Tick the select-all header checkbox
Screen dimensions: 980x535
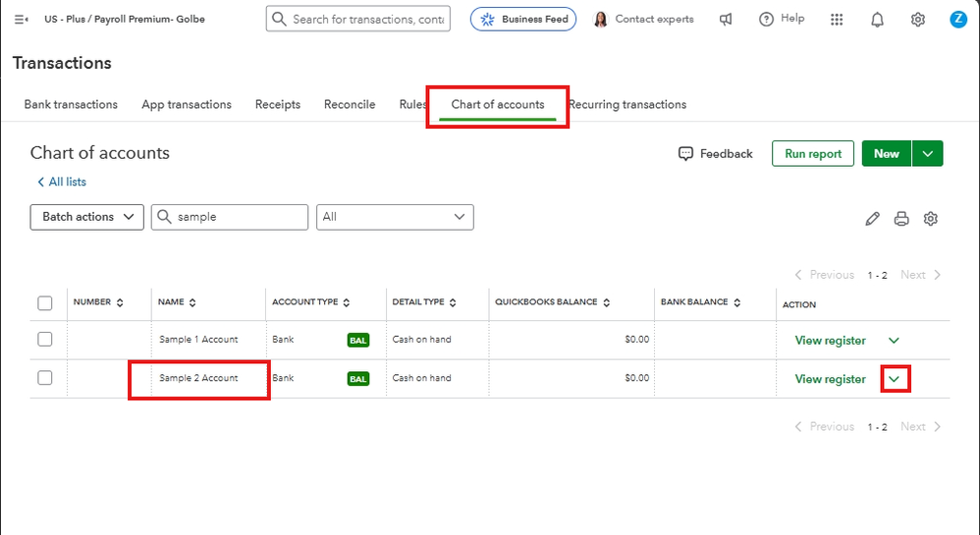45,303
